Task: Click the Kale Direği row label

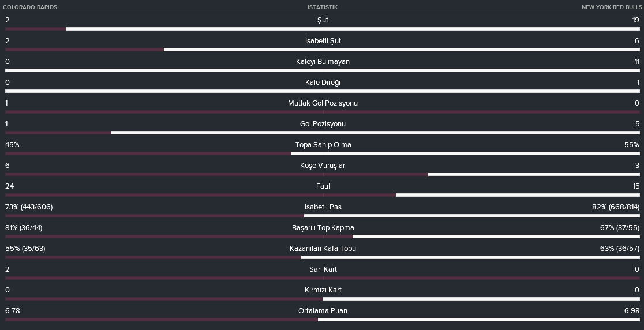Action: (323, 82)
